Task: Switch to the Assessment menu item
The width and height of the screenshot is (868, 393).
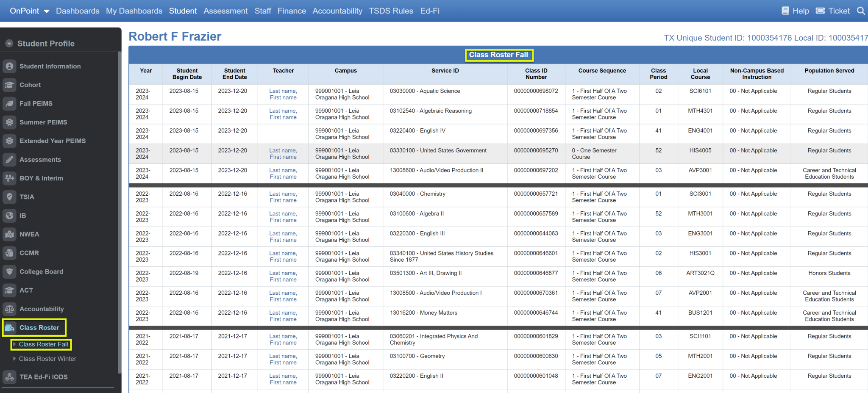Action: (225, 11)
